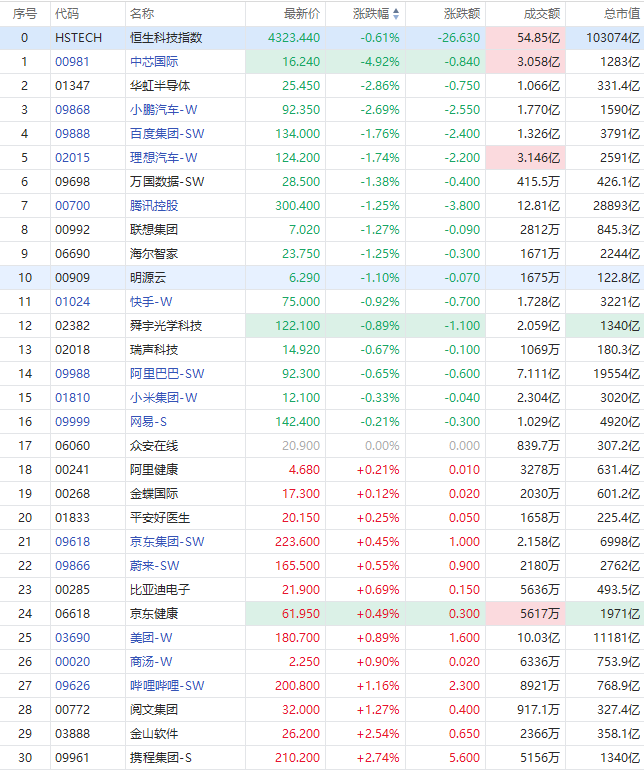The image size is (644, 771).
Task: Select 携程集团-S row name
Action: click(x=161, y=758)
